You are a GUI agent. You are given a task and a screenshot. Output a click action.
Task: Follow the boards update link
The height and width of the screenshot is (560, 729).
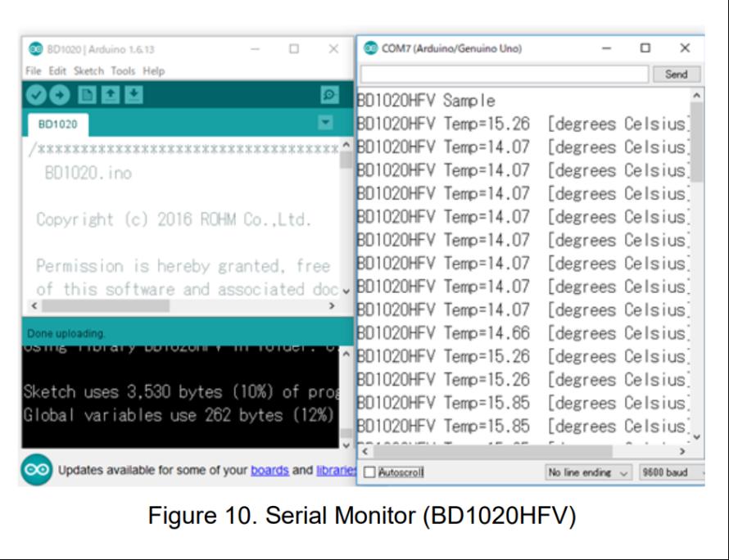(269, 470)
